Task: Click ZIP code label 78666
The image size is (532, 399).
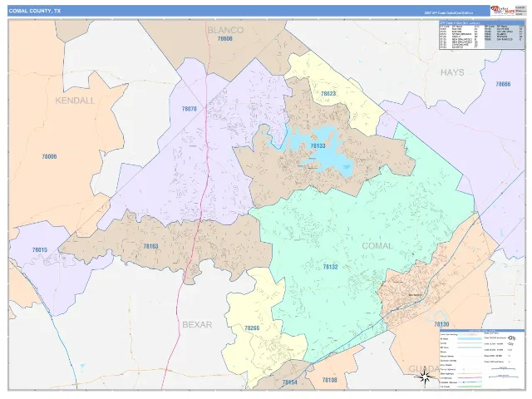Action: pyautogui.click(x=503, y=84)
